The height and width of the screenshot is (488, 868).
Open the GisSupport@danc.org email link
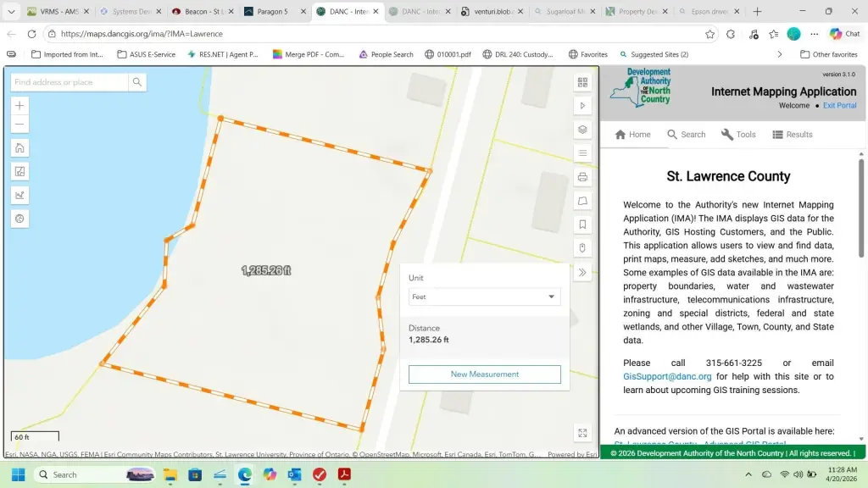tap(667, 376)
